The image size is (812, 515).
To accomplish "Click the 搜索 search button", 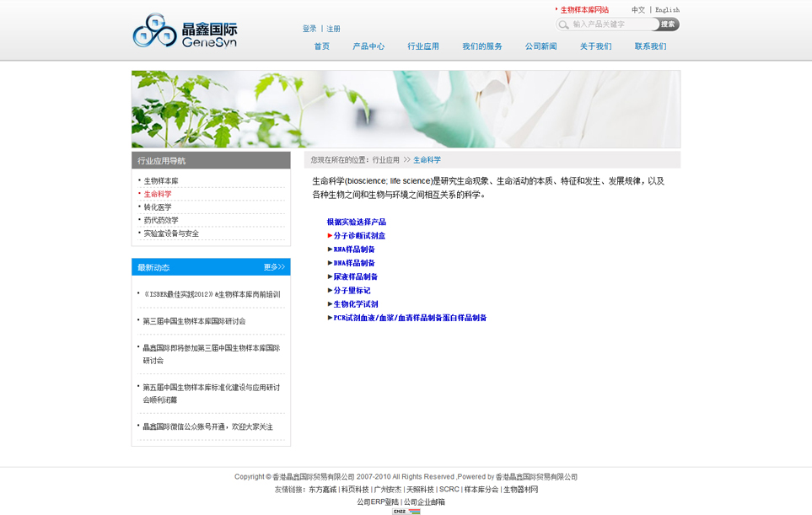I will 668,24.
